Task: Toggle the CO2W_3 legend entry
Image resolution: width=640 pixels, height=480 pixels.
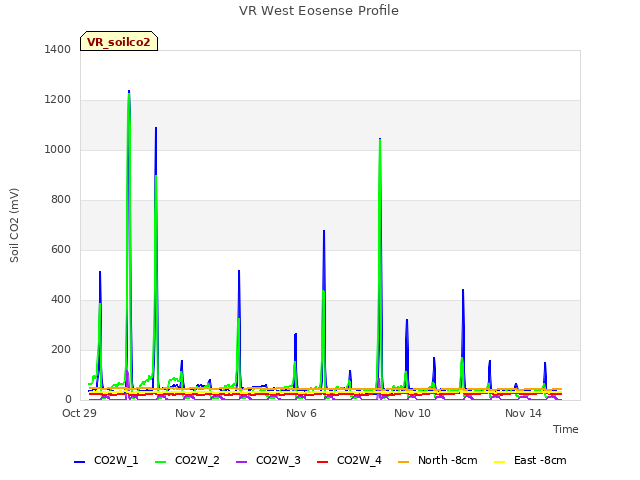Action: pyautogui.click(x=268, y=460)
